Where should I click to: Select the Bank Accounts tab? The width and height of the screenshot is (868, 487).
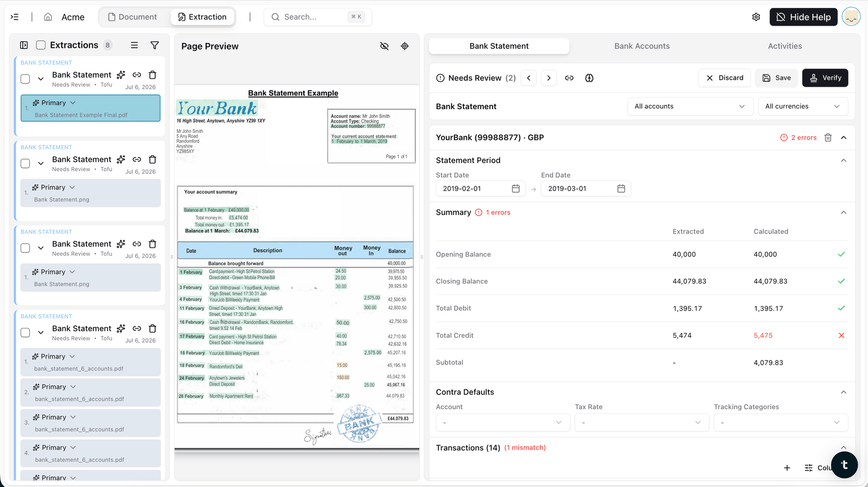tap(642, 46)
